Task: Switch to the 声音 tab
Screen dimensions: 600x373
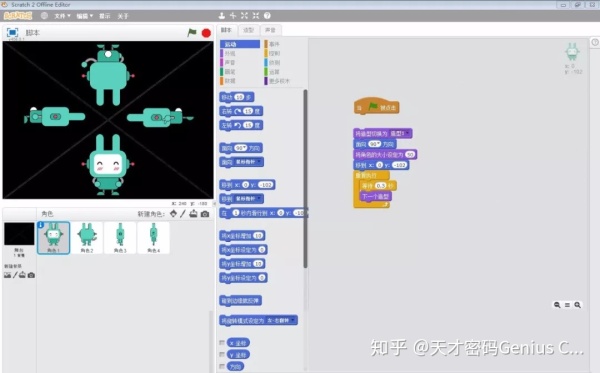Action: pyautogui.click(x=270, y=30)
